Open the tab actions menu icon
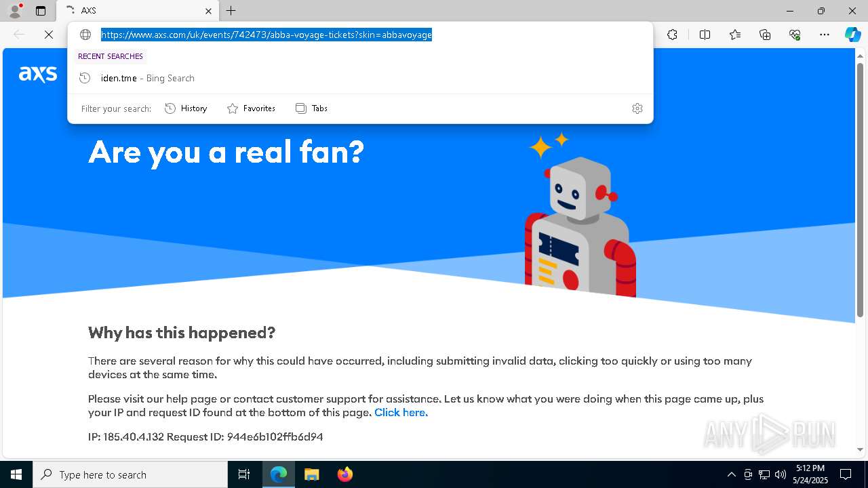The width and height of the screenshot is (868, 488). click(x=41, y=11)
